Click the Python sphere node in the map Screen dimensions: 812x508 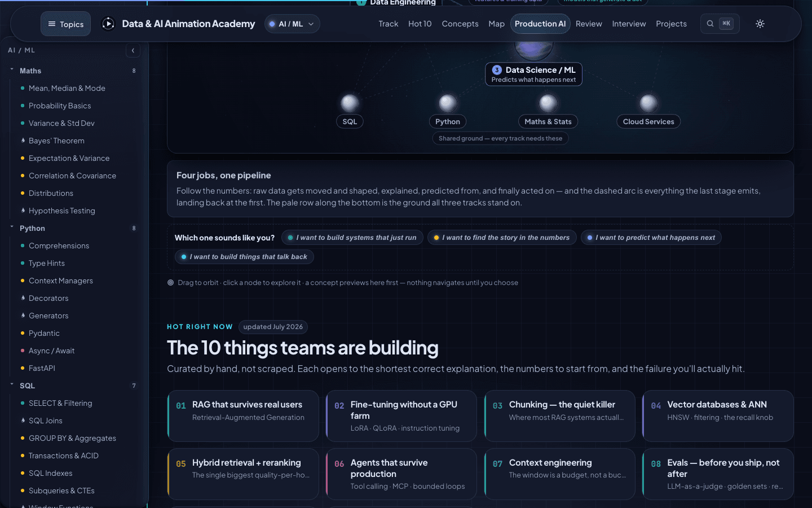(x=448, y=103)
